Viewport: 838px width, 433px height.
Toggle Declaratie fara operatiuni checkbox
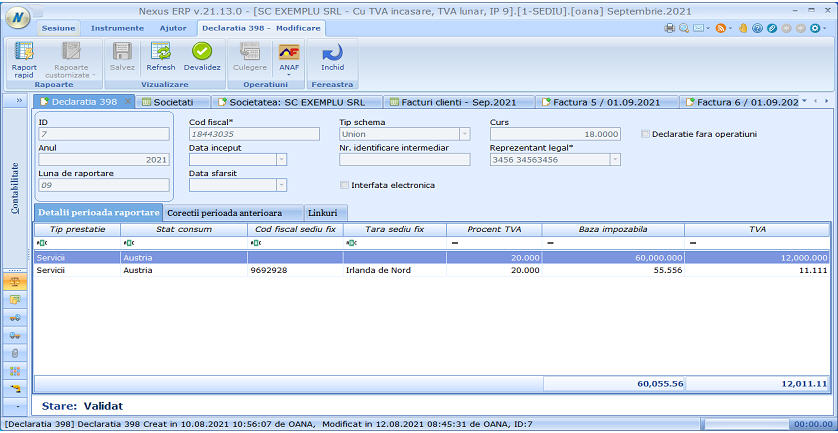click(645, 134)
